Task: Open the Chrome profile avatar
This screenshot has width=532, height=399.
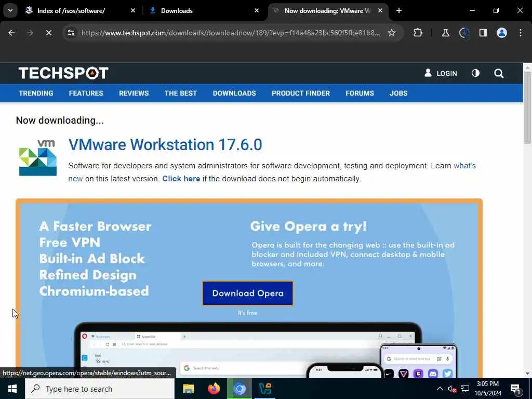Action: coord(501,33)
